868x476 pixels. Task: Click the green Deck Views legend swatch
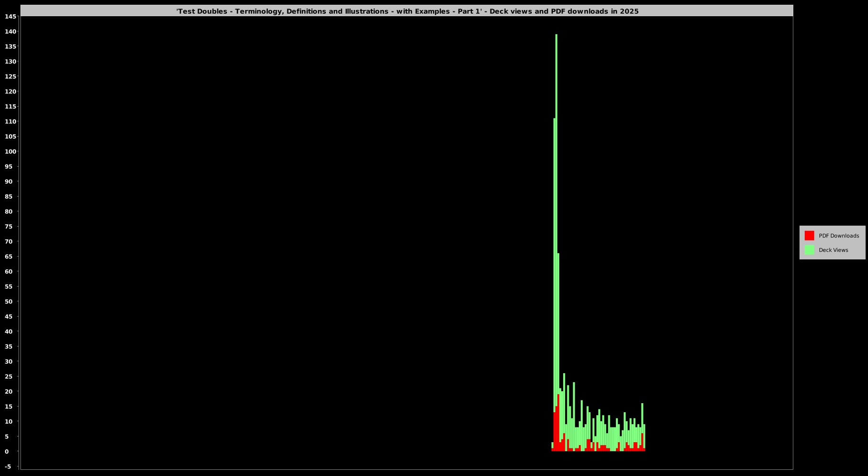809,250
